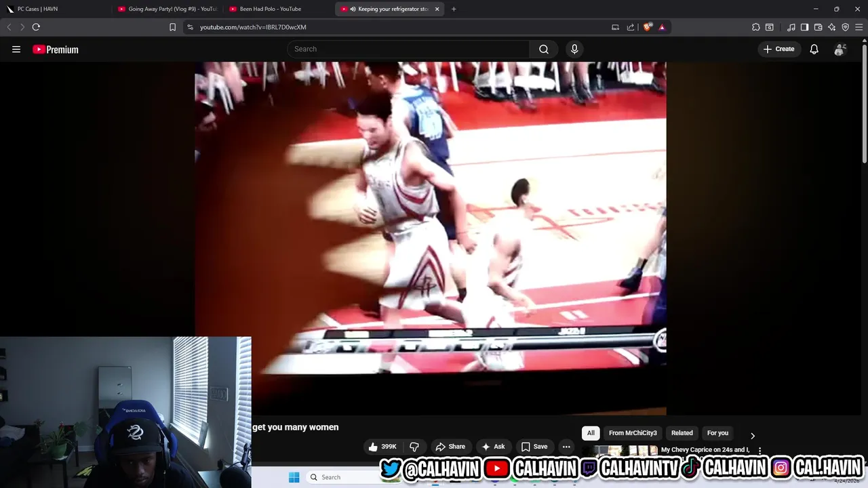Like the video with 399K likes
The width and height of the screenshot is (868, 488).
[x=382, y=447]
